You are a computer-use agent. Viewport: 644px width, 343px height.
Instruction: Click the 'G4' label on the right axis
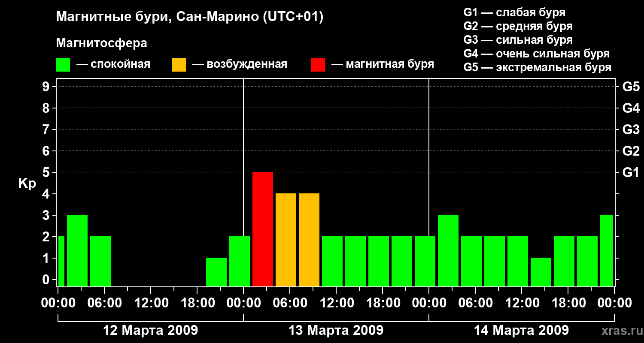pyautogui.click(x=631, y=108)
